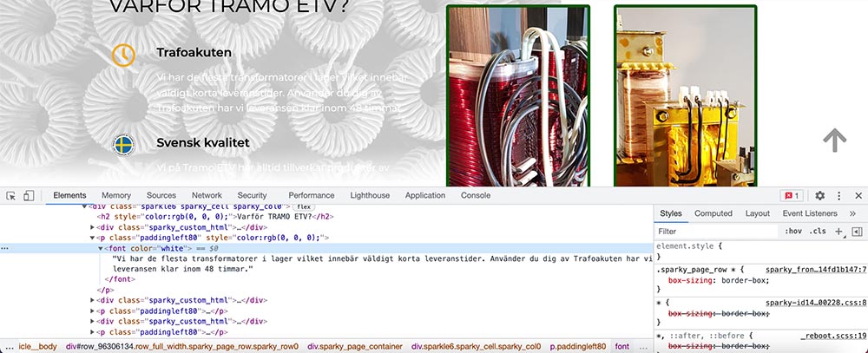The width and height of the screenshot is (868, 353).
Task: Click the Svensk kvalitet heading
Action: pos(202,143)
